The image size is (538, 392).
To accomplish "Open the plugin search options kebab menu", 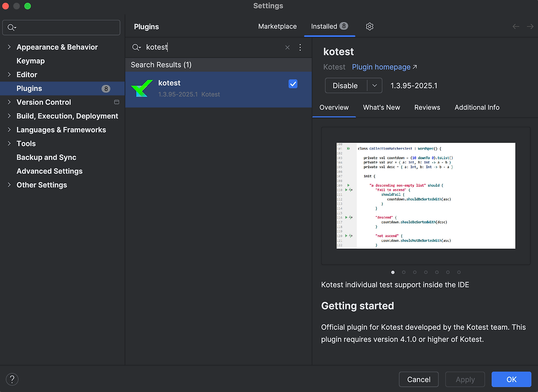I will [x=300, y=47].
